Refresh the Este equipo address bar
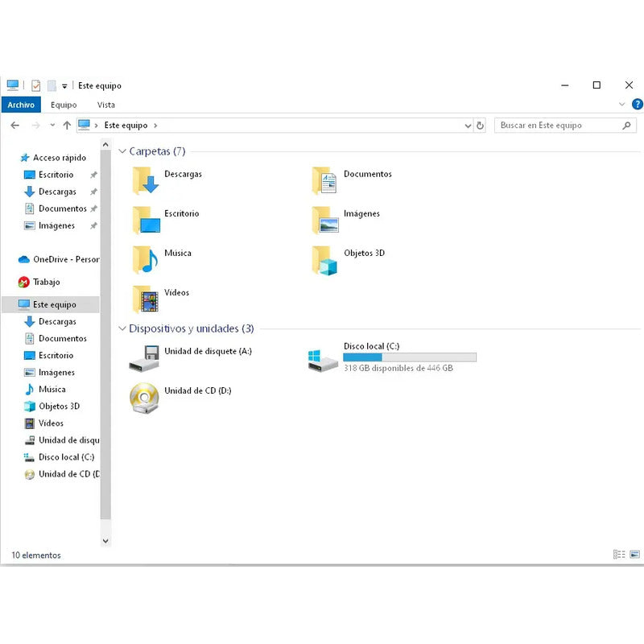The height and width of the screenshot is (644, 644). point(480,126)
